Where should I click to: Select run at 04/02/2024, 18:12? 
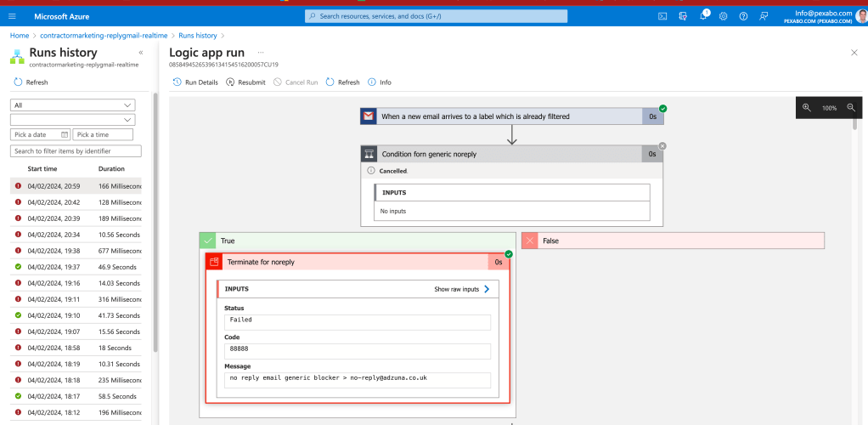click(76, 412)
